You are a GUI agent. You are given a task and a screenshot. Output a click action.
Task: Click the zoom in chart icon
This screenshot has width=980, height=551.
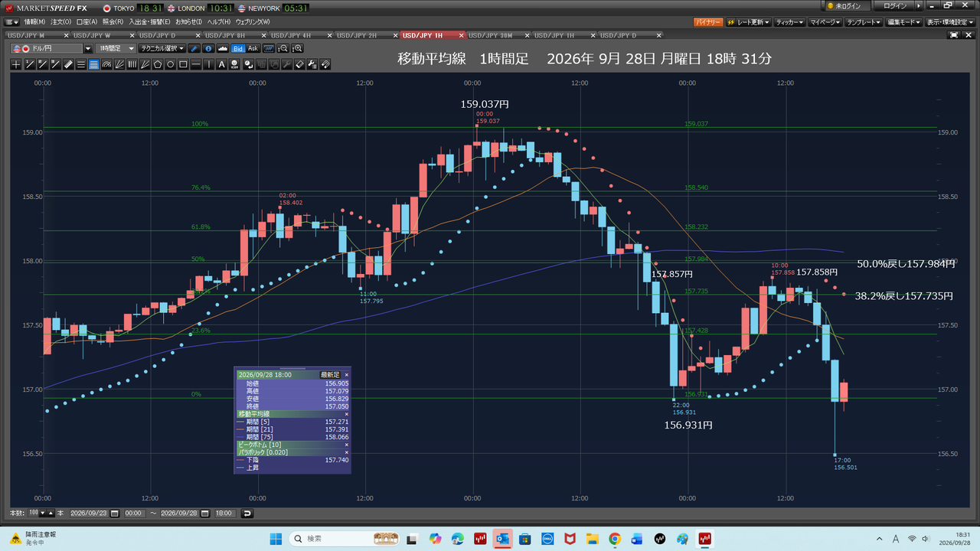pos(297,48)
